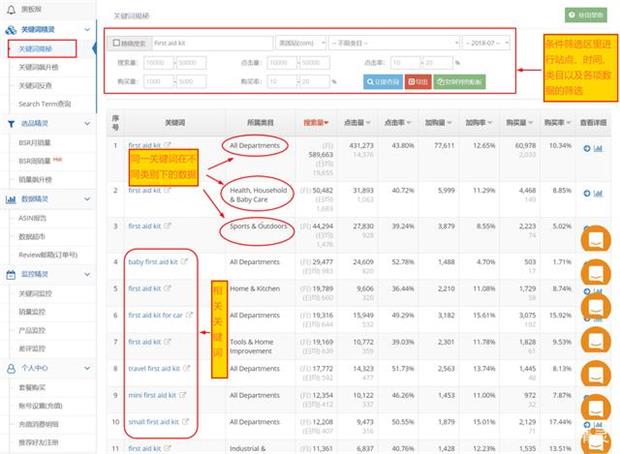The height and width of the screenshot is (454, 620).
Task: Click the small first aid kit keyword link
Action: click(151, 422)
